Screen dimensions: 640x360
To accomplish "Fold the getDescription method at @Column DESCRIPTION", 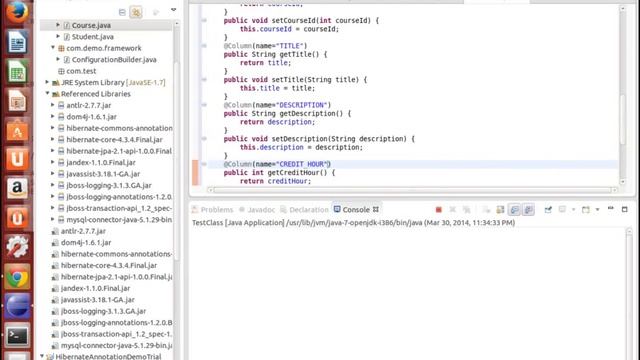I will 204,105.
